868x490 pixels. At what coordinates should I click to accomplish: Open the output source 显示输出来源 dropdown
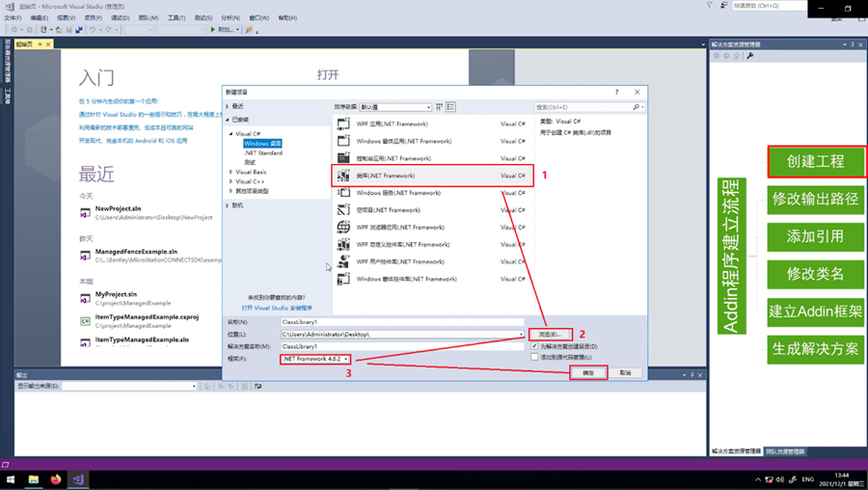[x=129, y=386]
